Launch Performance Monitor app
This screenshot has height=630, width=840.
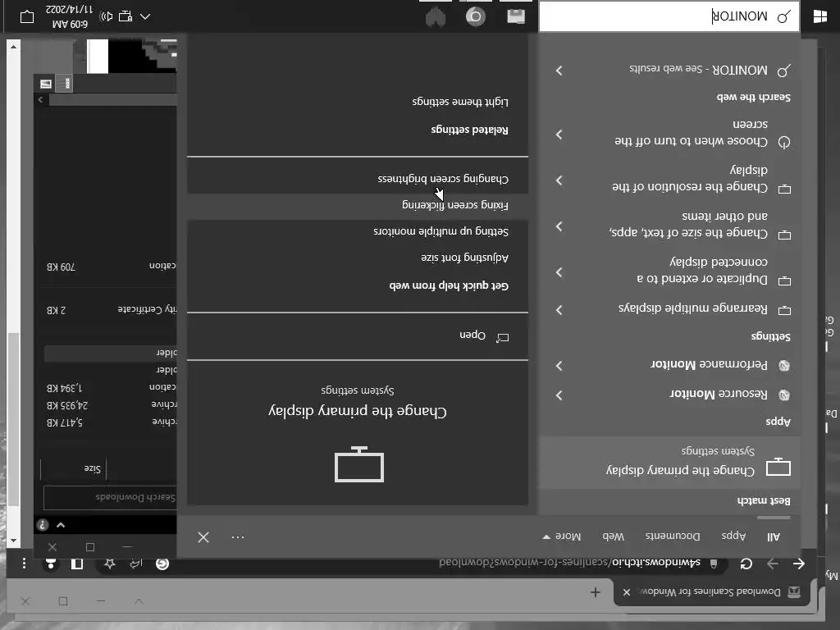click(x=709, y=365)
